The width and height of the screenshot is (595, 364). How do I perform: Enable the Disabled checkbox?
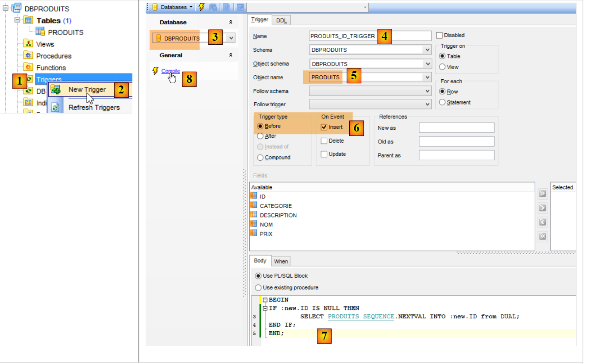(439, 35)
